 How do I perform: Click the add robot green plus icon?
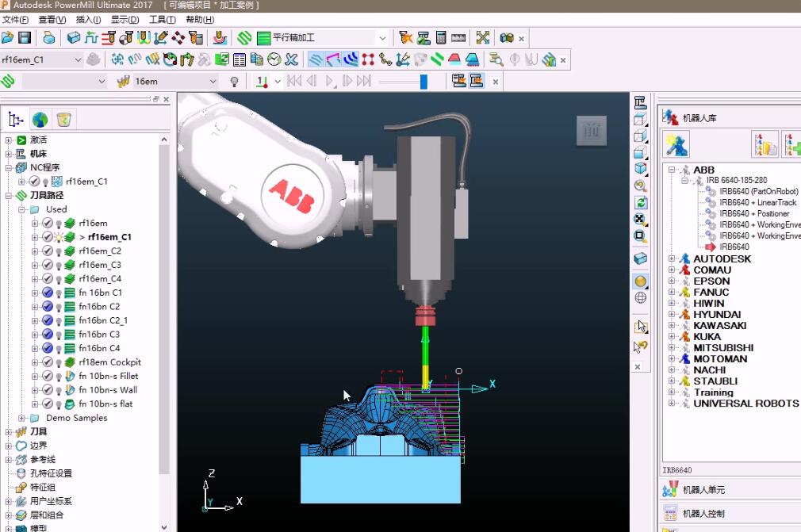[791, 144]
